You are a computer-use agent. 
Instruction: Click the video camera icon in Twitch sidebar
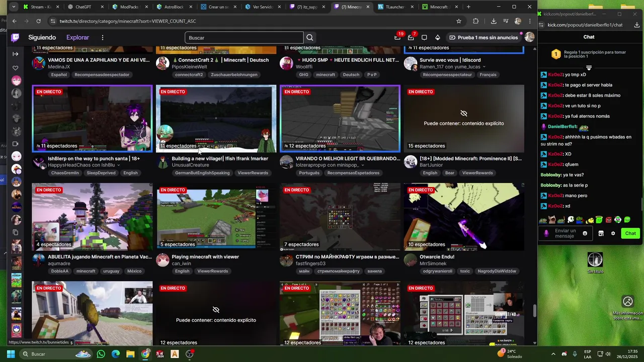pos(16,145)
